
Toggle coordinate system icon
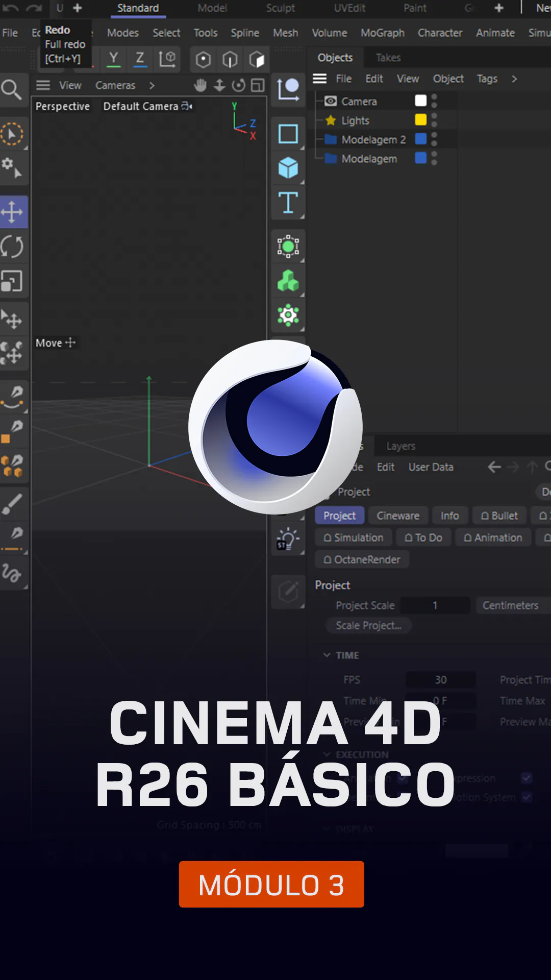[x=167, y=59]
